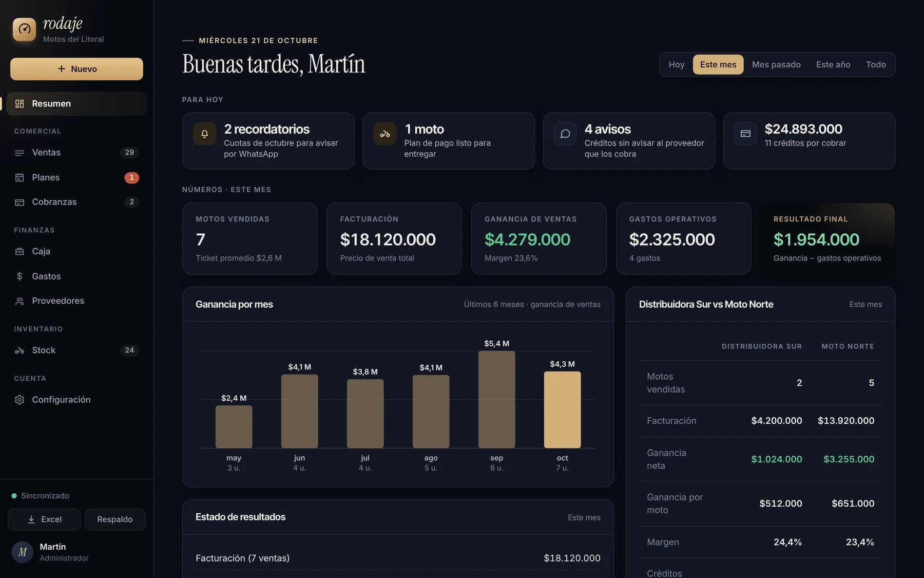Select the Este año period tab
Viewport: 924px width, 578px height.
(x=833, y=65)
